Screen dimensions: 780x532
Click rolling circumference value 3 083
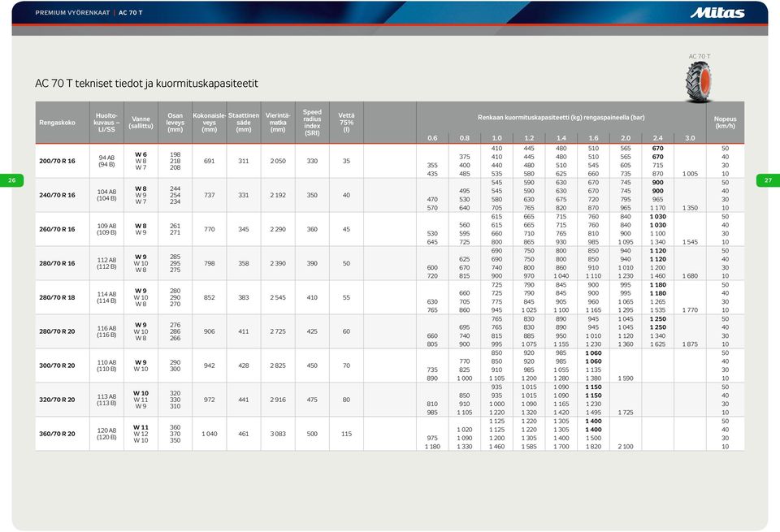click(278, 434)
